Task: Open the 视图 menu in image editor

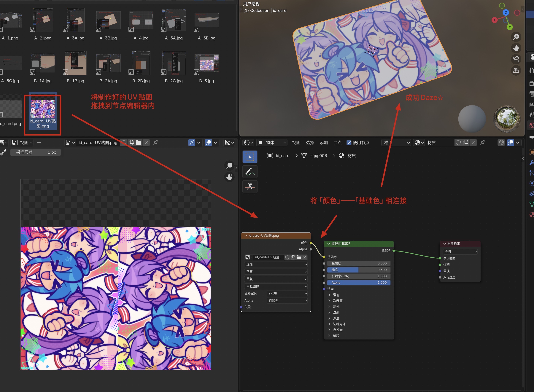Action: (x=24, y=143)
